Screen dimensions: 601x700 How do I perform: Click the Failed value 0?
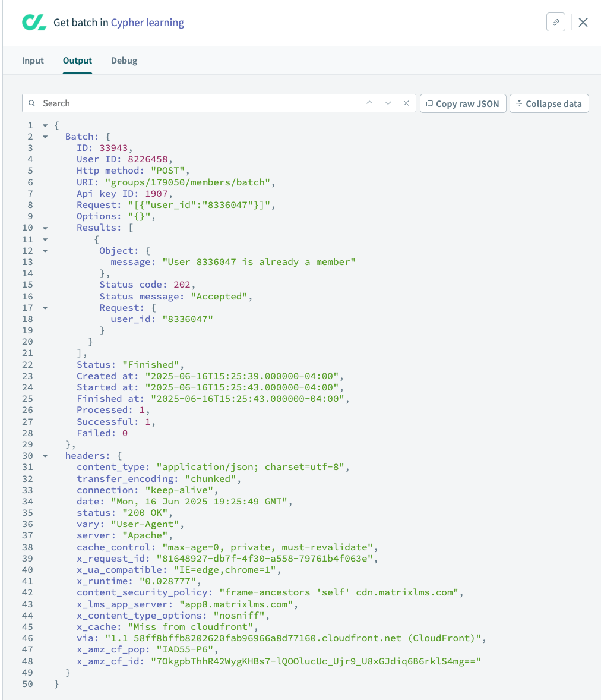125,433
